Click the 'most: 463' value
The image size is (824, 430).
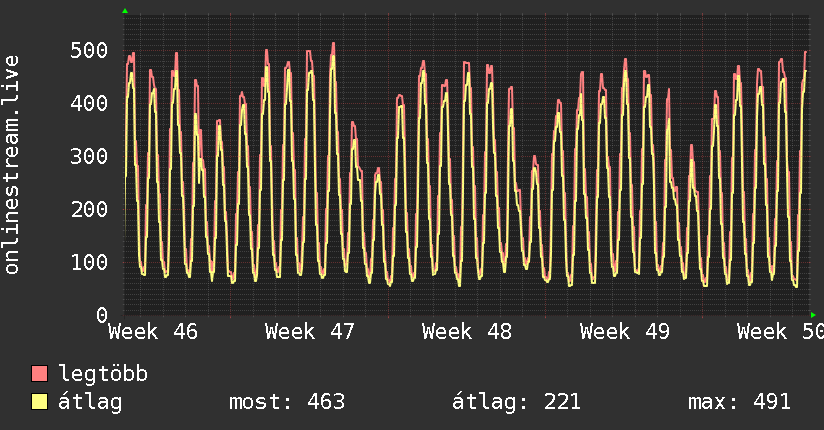tap(287, 402)
